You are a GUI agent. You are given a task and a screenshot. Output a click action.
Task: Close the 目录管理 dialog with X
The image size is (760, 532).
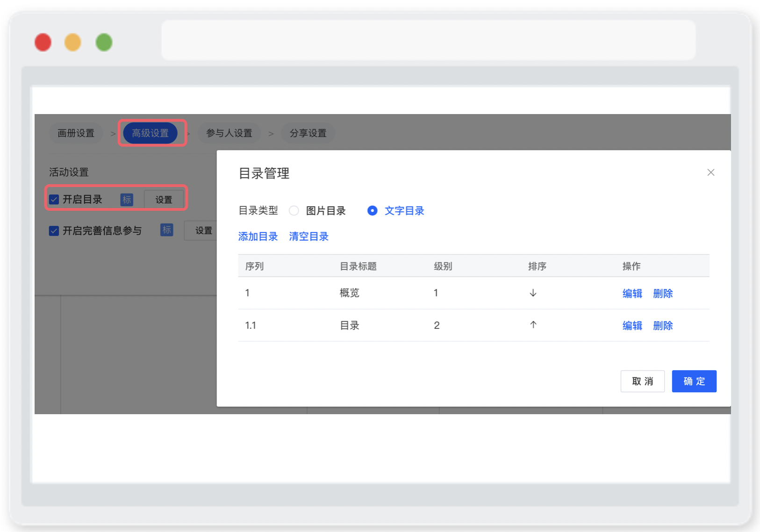coord(710,173)
